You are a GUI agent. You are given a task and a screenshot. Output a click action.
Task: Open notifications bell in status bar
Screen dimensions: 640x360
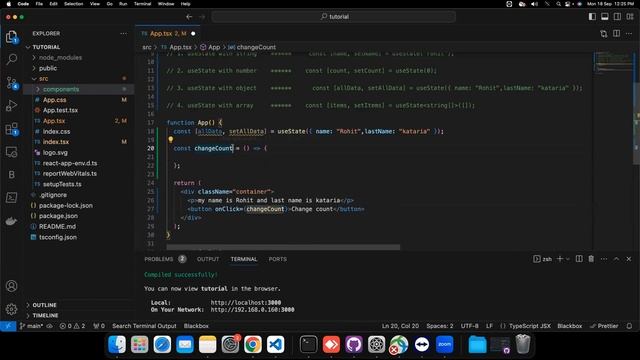[x=629, y=326]
